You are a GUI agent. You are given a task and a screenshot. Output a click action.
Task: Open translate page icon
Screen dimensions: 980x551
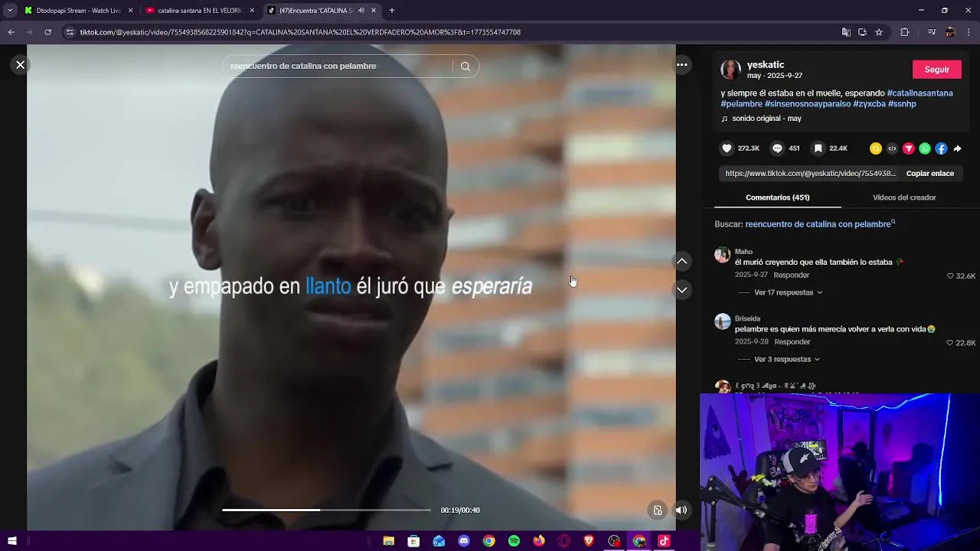pos(846,32)
